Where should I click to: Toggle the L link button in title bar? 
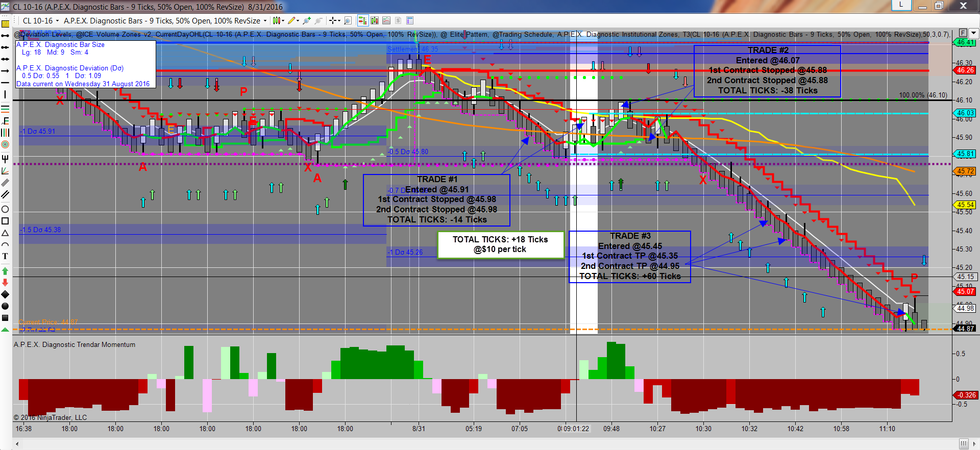click(901, 5)
